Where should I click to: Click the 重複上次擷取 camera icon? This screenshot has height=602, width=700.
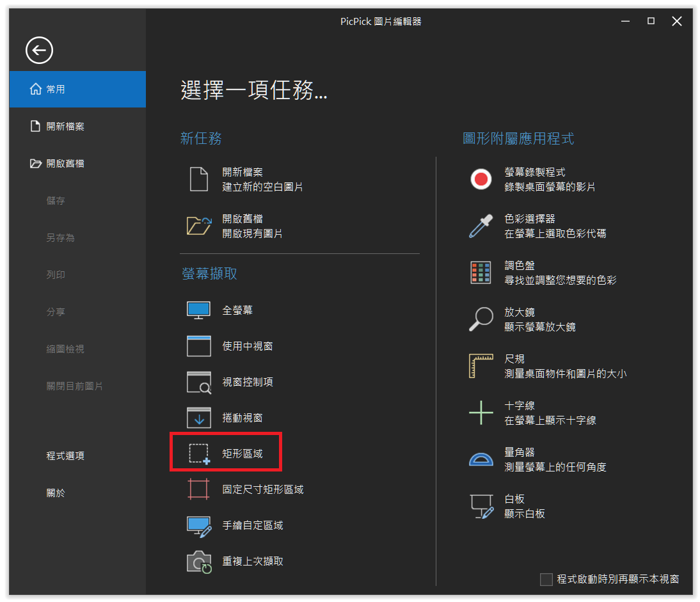tap(199, 562)
